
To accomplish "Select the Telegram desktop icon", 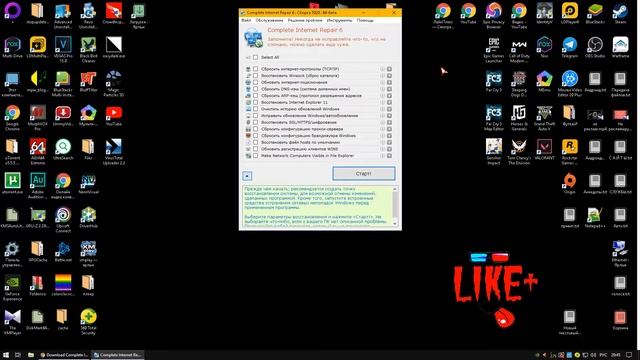I will pyautogui.click(x=569, y=48).
